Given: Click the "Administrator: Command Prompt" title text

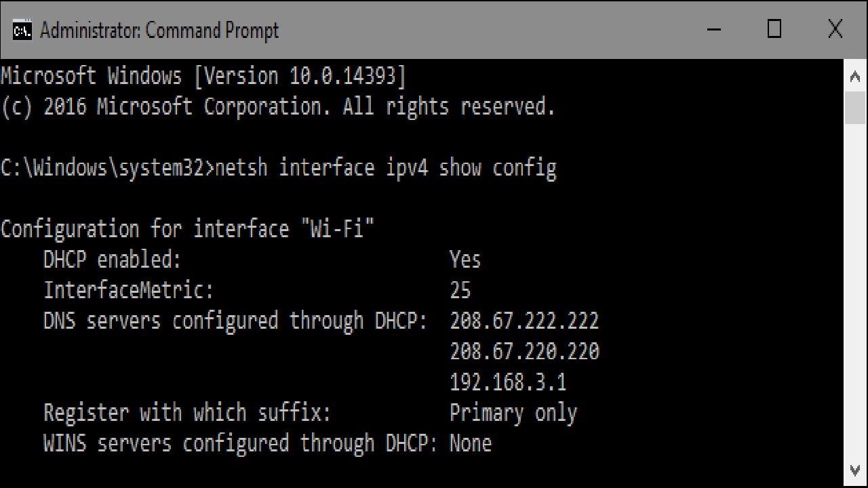Looking at the screenshot, I should pos(159,30).
